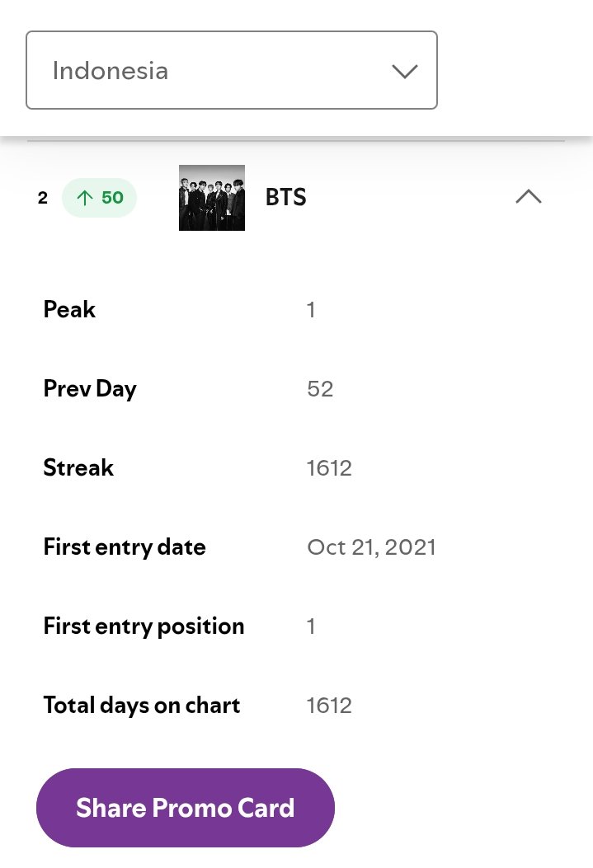Screen dimensions: 593x868
Task: Click the green up arrow icon
Action: (x=85, y=198)
